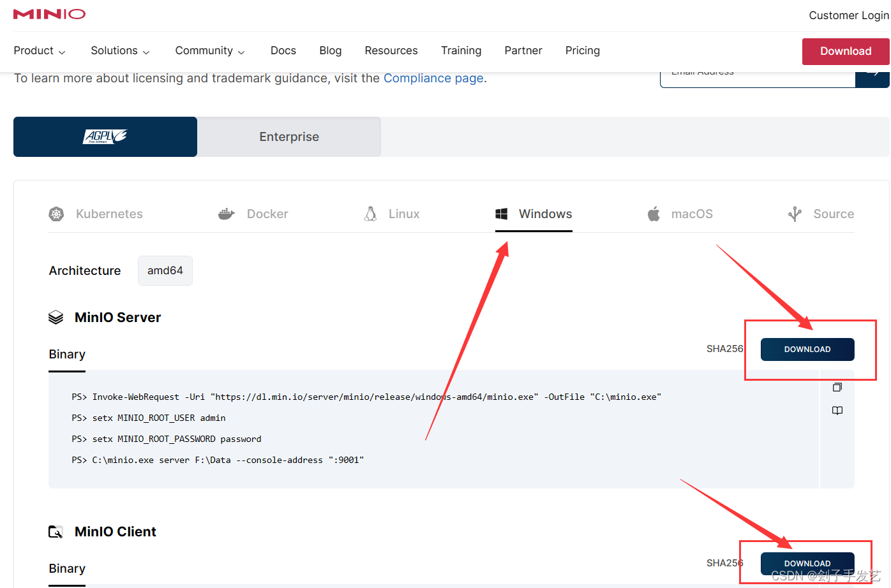Click the MinIO Client search-folder icon
Image resolution: width=891 pixels, height=588 pixels.
[56, 532]
